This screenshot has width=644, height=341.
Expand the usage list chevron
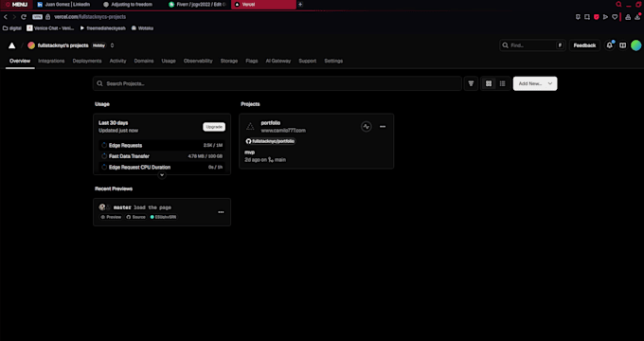[162, 175]
